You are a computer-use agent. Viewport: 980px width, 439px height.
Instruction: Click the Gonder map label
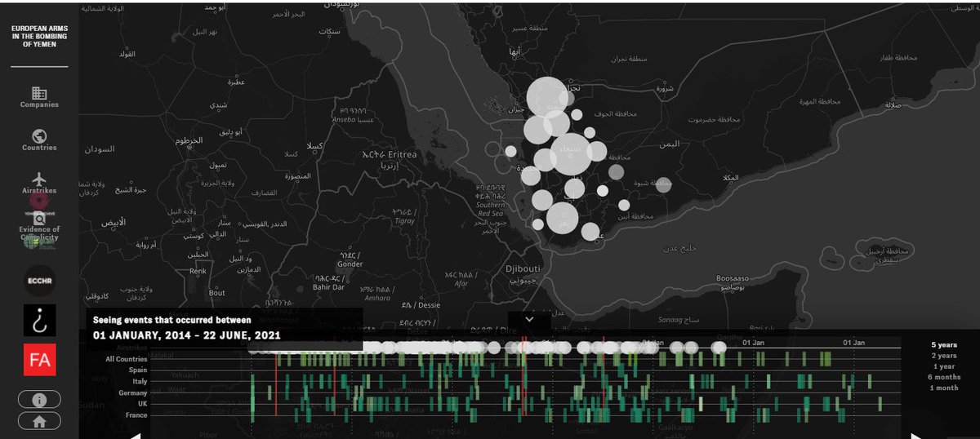coord(349,259)
